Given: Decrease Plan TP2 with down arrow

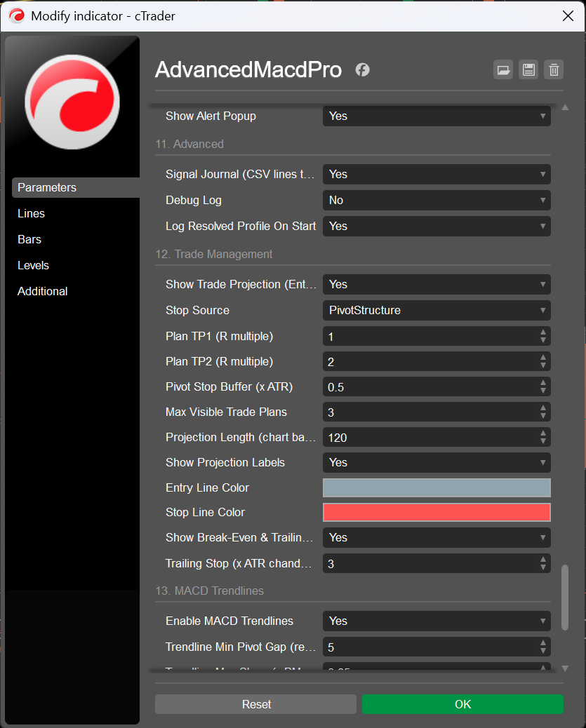Looking at the screenshot, I should pos(543,366).
